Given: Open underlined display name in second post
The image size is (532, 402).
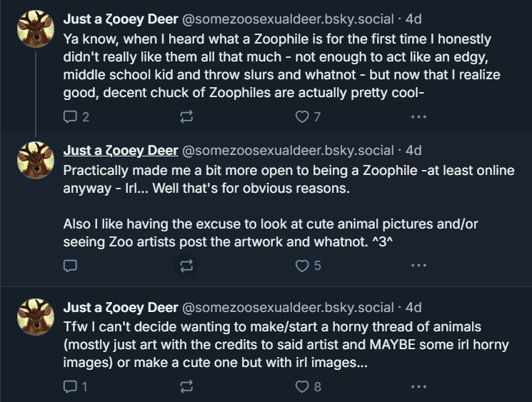Looking at the screenshot, I should (x=120, y=151).
